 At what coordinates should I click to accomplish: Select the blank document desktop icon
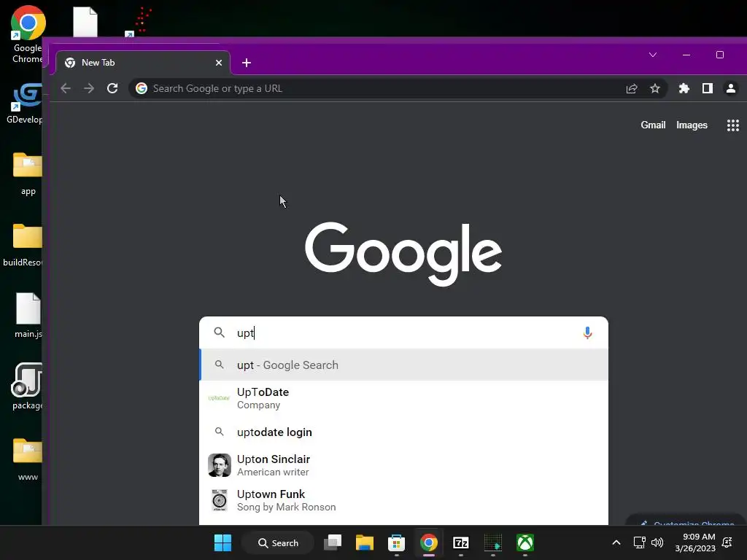click(85, 22)
